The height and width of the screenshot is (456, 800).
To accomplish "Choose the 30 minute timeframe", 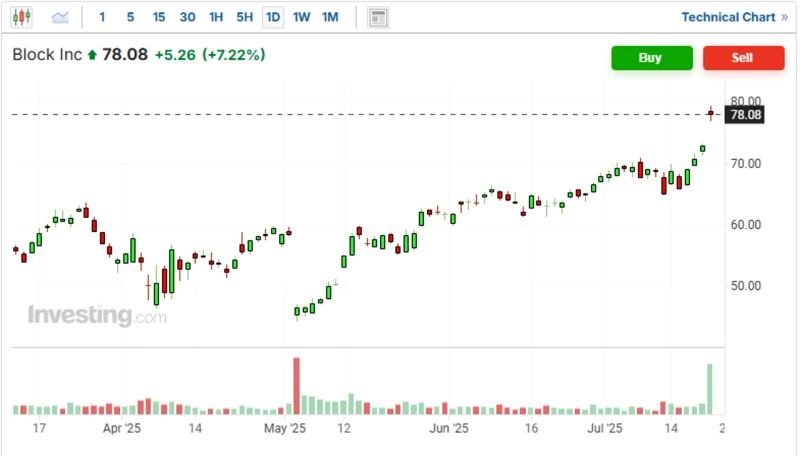I will pos(187,17).
